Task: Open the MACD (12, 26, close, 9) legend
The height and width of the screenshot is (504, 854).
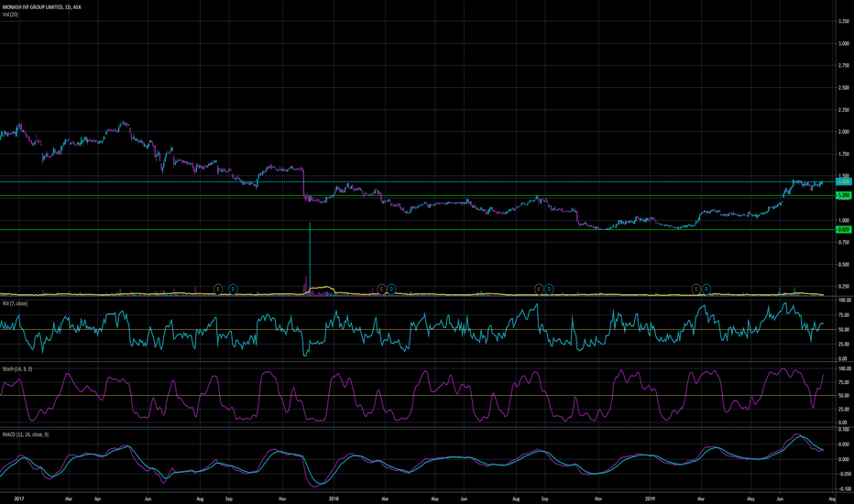Action: pos(25,434)
